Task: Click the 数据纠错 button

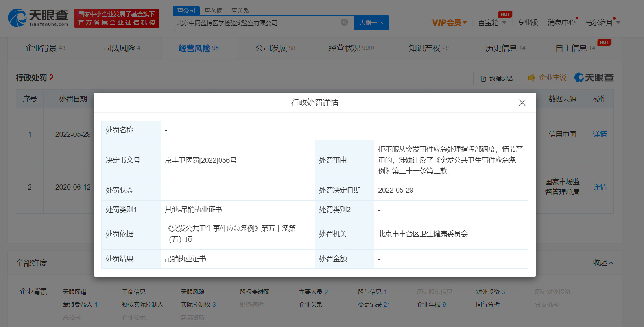Action: point(496,78)
